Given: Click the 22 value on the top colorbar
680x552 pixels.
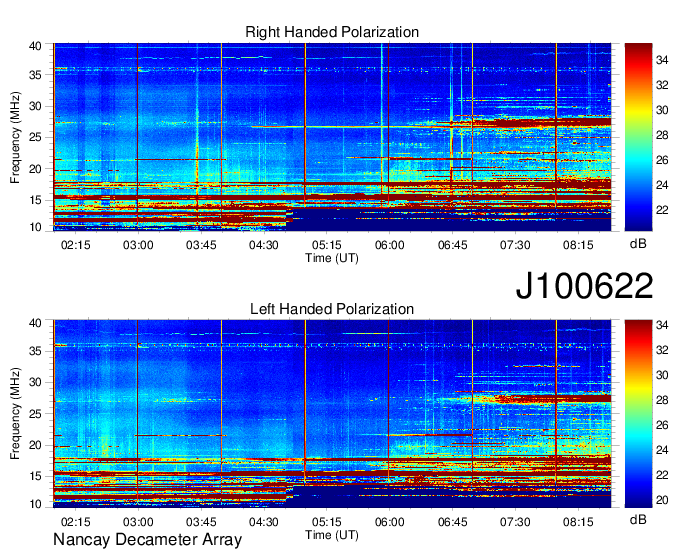Looking at the screenshot, I should [x=662, y=210].
